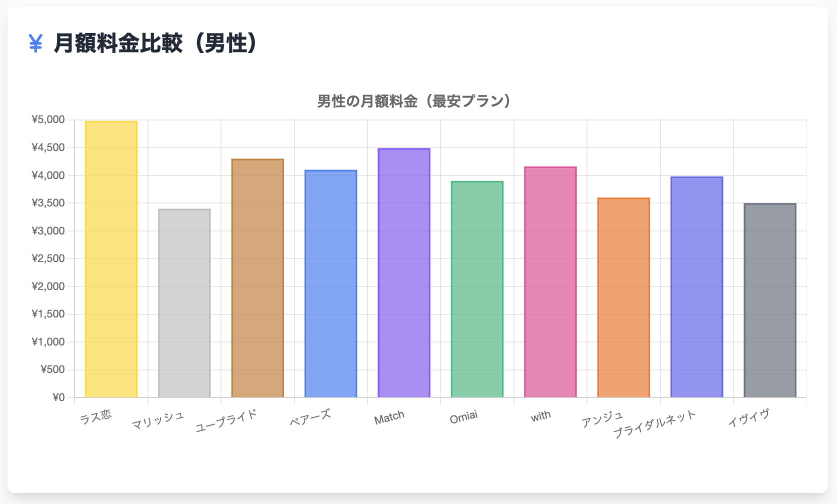837x504 pixels.
Task: Click the yellow ラス恋 bar
Action: [x=111, y=259]
